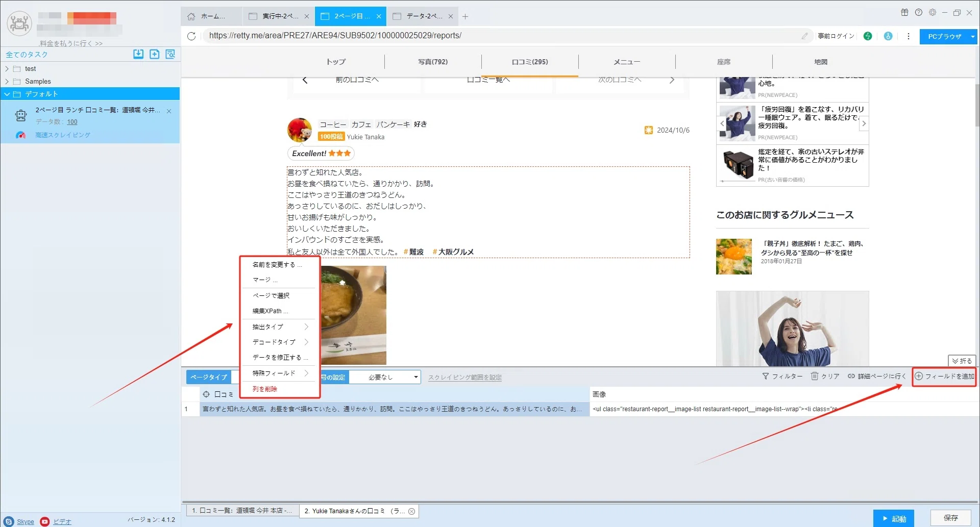Click the new task plus icon

coord(155,54)
